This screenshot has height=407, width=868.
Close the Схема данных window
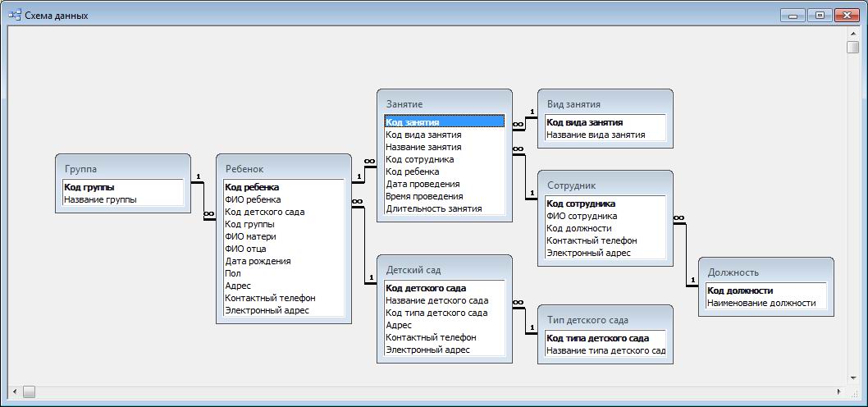(x=846, y=15)
